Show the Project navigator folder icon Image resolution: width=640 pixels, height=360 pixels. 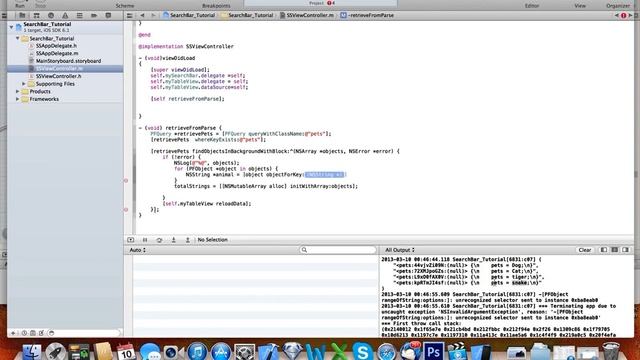click(x=22, y=16)
